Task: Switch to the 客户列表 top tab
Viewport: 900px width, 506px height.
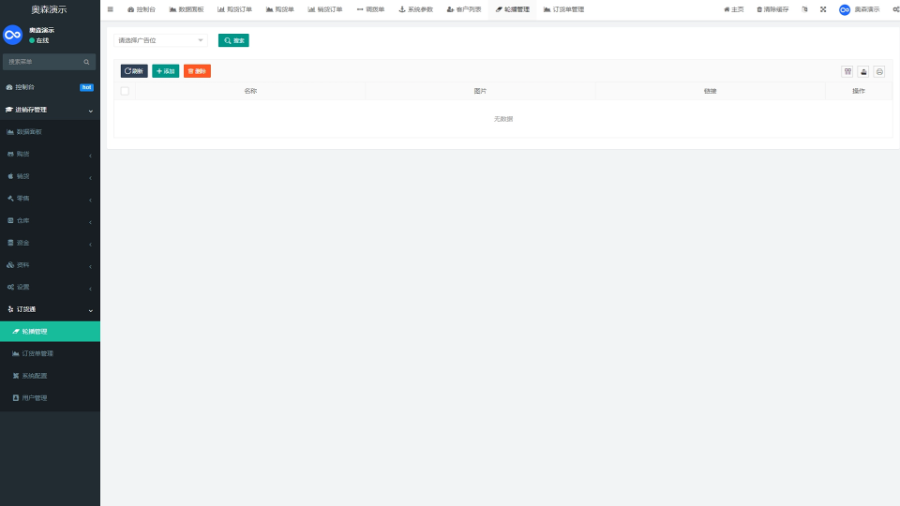Action: [464, 9]
